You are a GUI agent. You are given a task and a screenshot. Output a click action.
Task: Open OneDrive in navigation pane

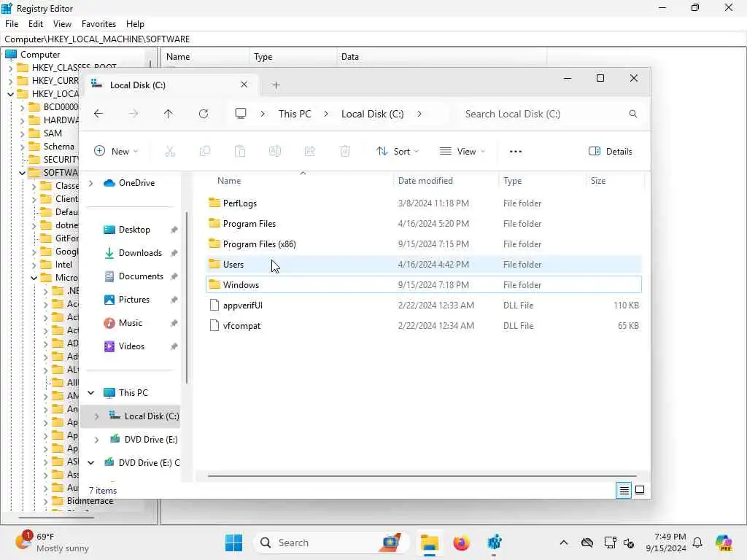[x=136, y=183]
